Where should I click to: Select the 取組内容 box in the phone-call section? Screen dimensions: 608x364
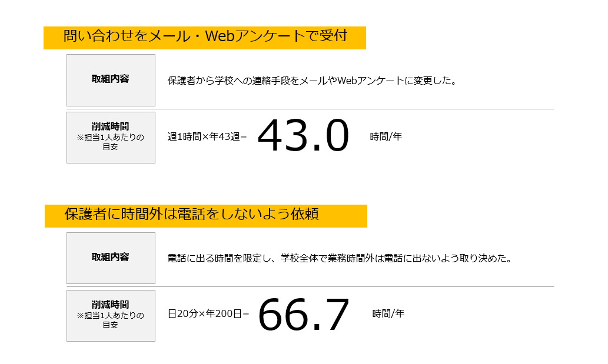tap(111, 258)
